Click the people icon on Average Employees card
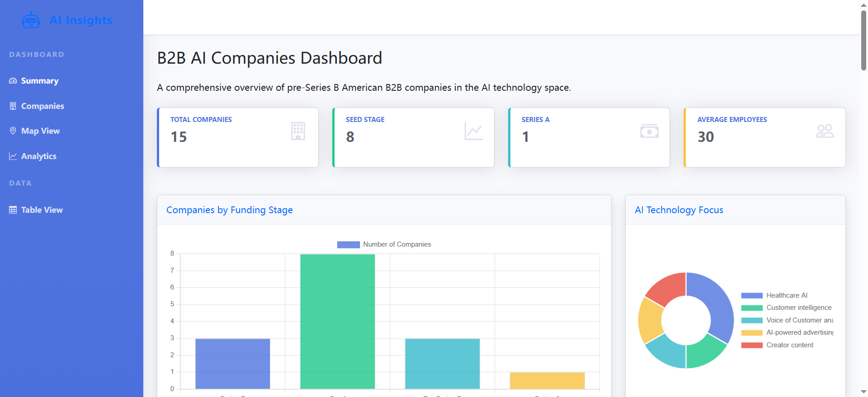This screenshot has width=868, height=397. (x=825, y=131)
